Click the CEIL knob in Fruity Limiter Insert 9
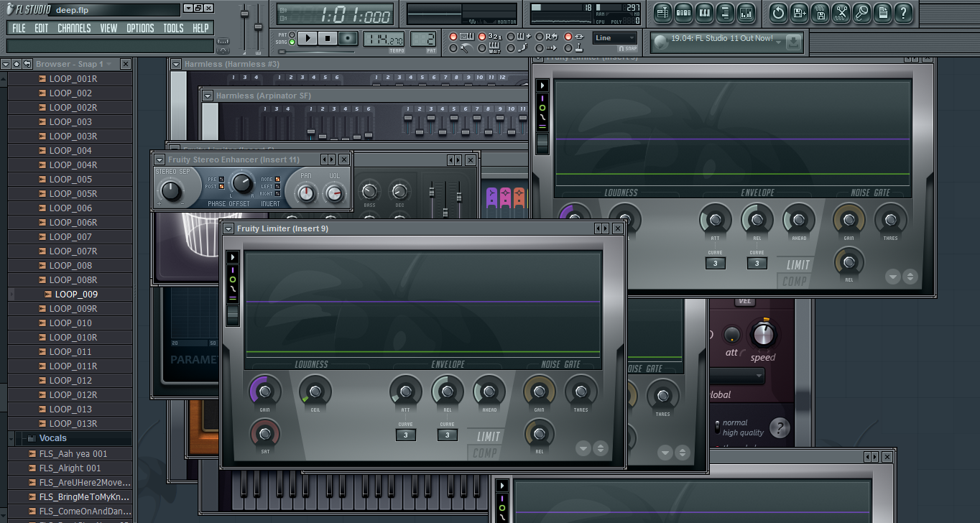The image size is (980, 523). pos(315,392)
